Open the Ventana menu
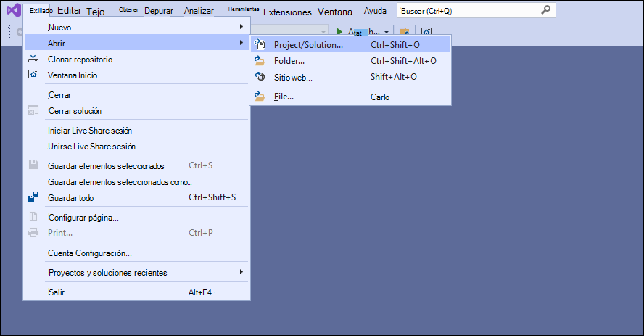The width and height of the screenshot is (644, 336). tap(335, 12)
